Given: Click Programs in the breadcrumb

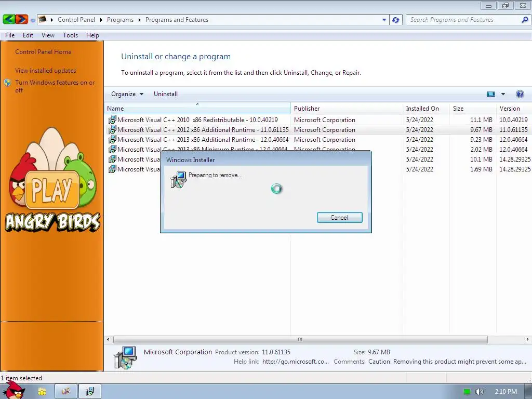Looking at the screenshot, I should [x=120, y=20].
